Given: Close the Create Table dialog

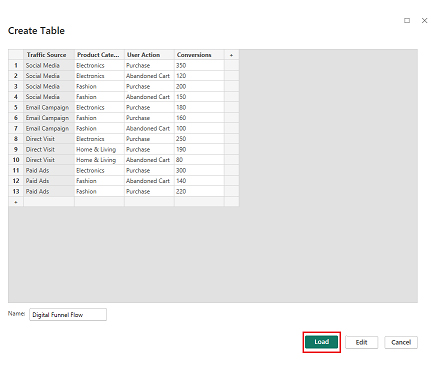Looking at the screenshot, I should tap(424, 21).
